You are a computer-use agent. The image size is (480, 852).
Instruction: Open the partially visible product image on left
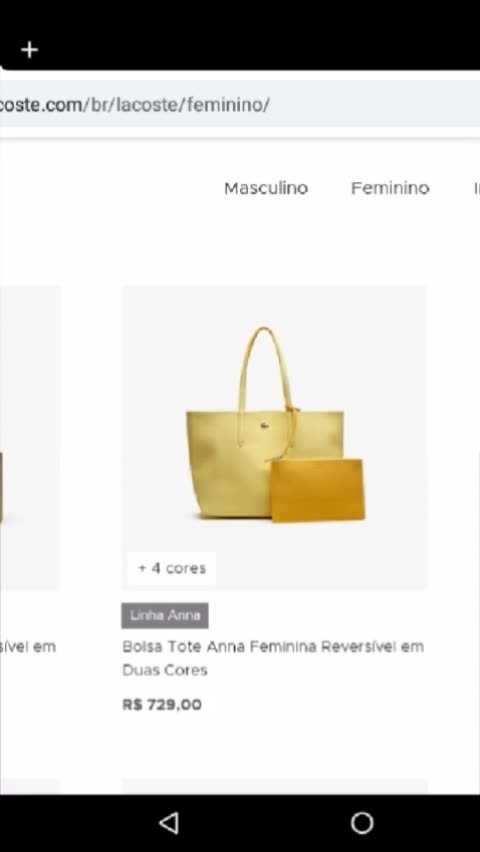click(x=30, y=437)
